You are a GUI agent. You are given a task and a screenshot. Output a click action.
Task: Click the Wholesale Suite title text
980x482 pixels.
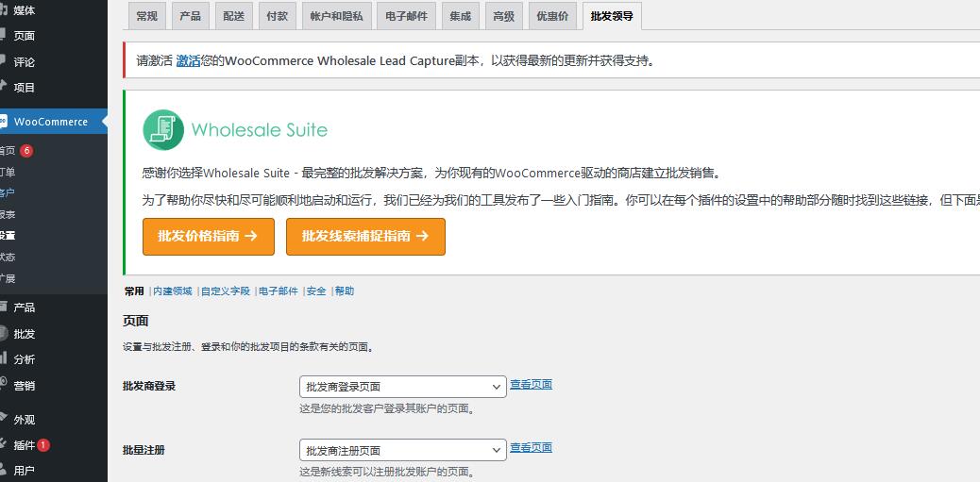(260, 130)
